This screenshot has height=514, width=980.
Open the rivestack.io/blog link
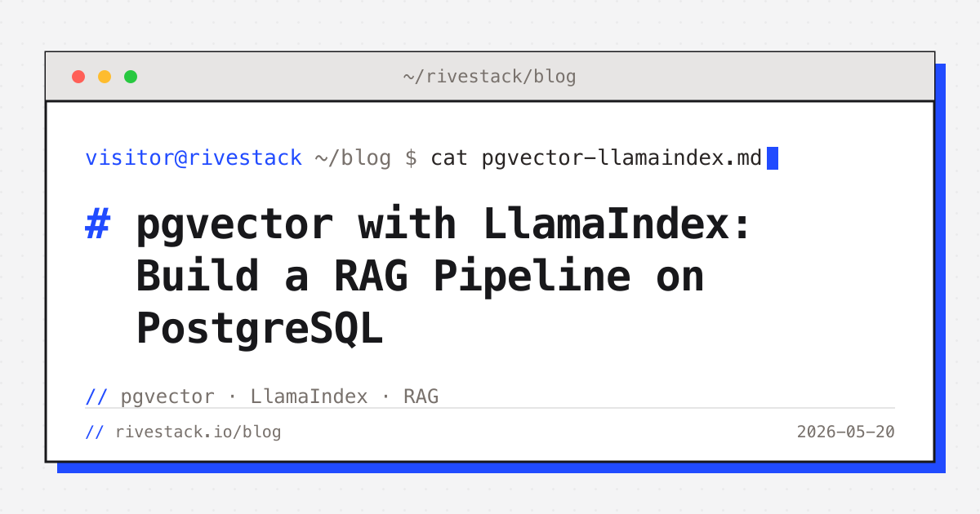(198, 432)
